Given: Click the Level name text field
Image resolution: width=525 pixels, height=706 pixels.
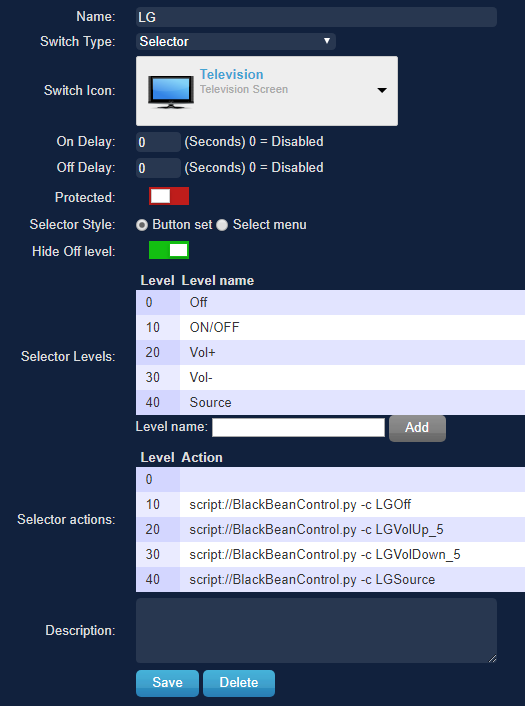Looking at the screenshot, I should pyautogui.click(x=299, y=427).
